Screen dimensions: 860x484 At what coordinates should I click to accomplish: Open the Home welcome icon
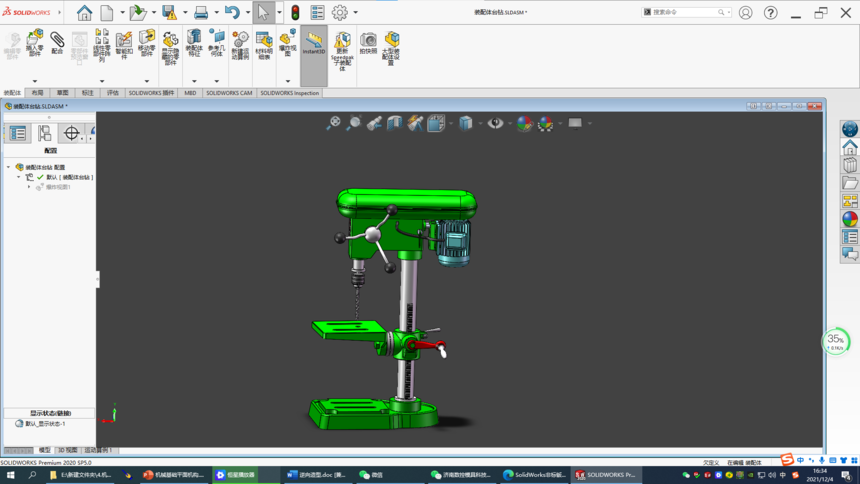pyautogui.click(x=84, y=13)
